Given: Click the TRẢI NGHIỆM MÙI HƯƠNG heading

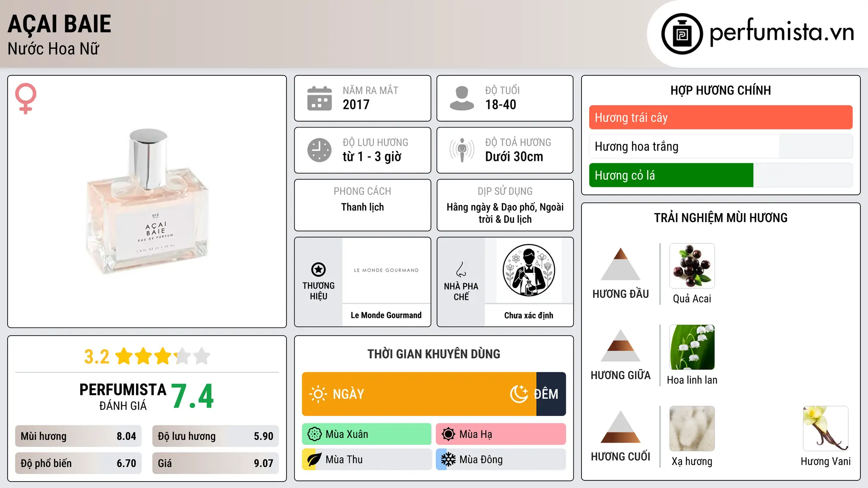Looking at the screenshot, I should coord(721,218).
